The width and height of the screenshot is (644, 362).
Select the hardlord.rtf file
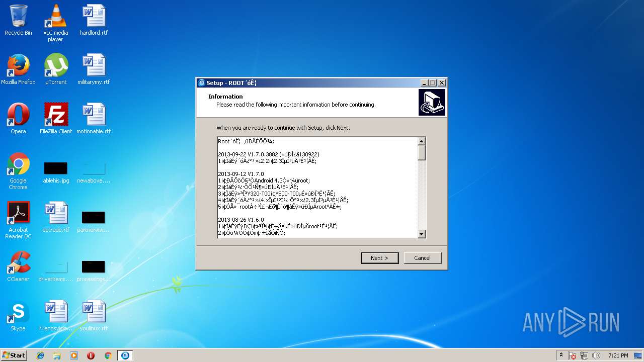point(94,20)
